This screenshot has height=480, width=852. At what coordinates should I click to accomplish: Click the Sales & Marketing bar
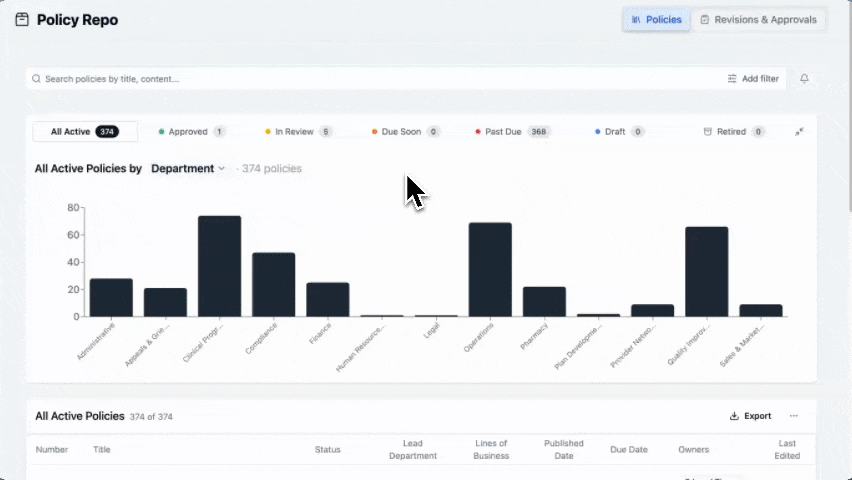[761, 310]
